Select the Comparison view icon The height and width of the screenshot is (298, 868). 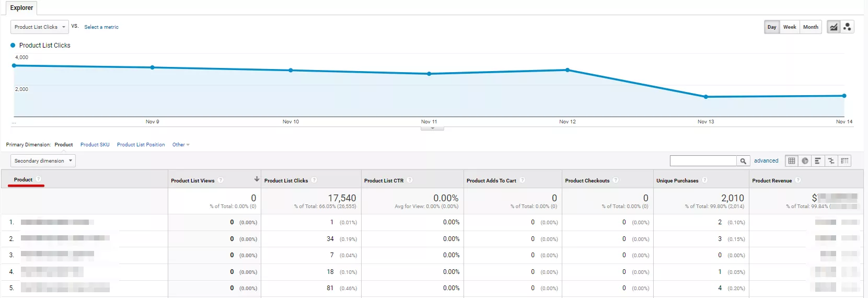(x=831, y=161)
